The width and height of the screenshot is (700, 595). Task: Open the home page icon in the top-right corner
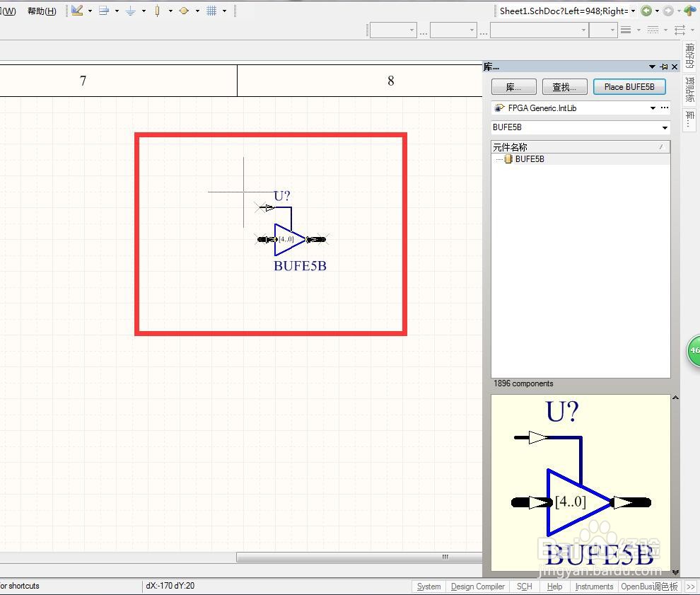689,11
